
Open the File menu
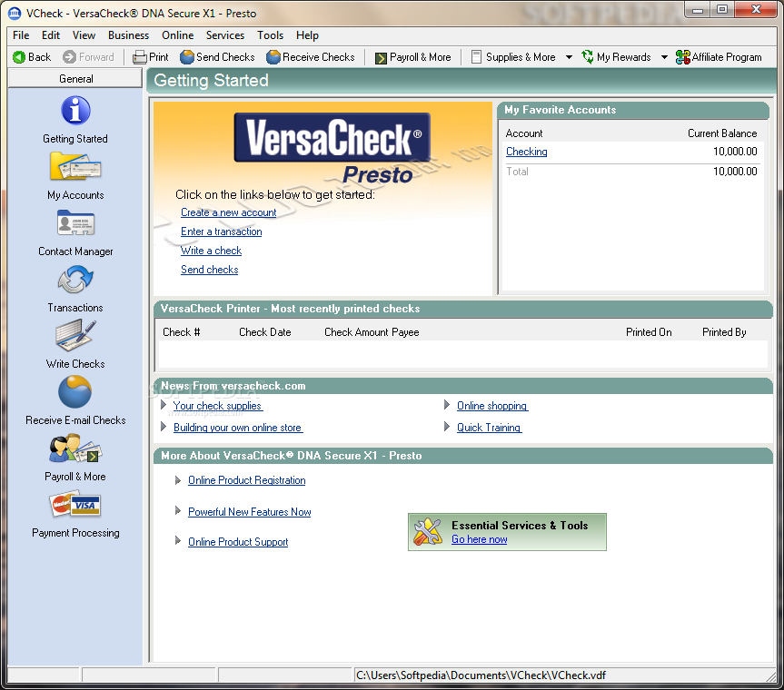[x=21, y=35]
